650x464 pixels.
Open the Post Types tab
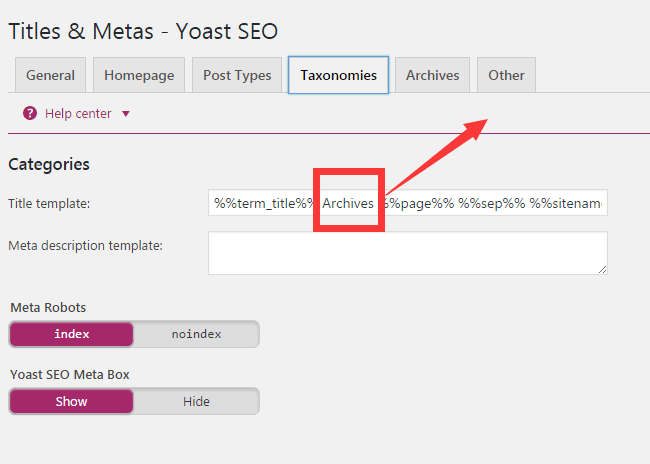tap(237, 75)
